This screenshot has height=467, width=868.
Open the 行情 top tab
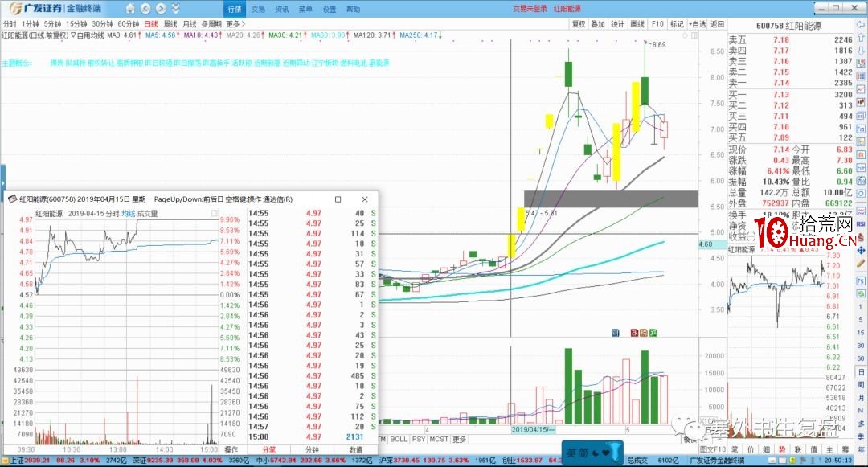coord(235,9)
